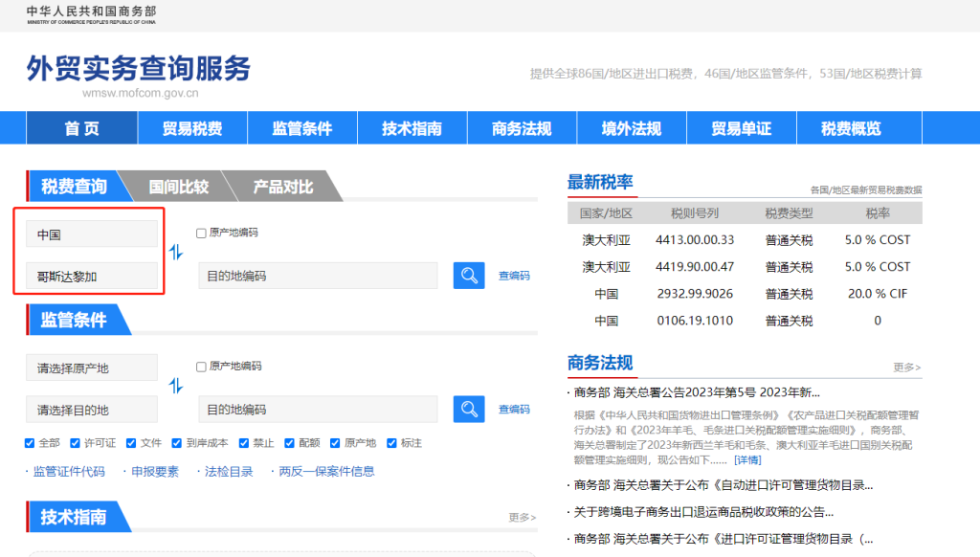This screenshot has height=557, width=980.
Task: Click the search icon in 税费查询 section
Action: pyautogui.click(x=469, y=276)
